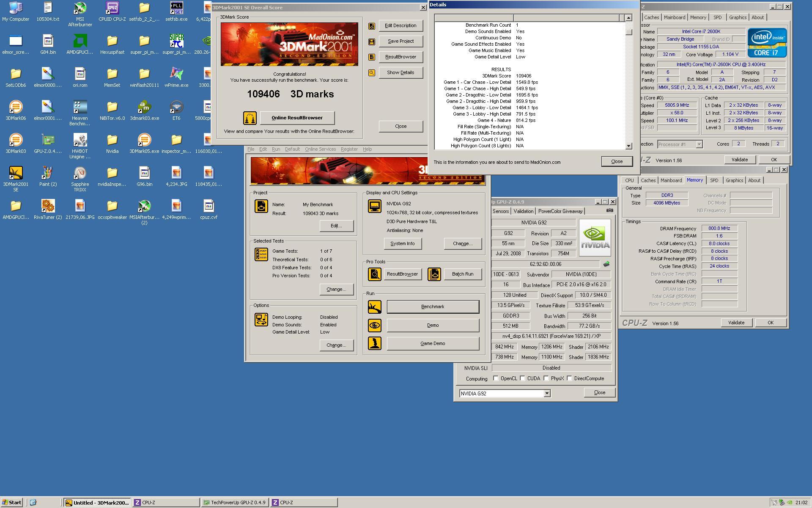Viewport: 812px width, 508px height.
Task: Click Close in the Details window
Action: point(617,161)
